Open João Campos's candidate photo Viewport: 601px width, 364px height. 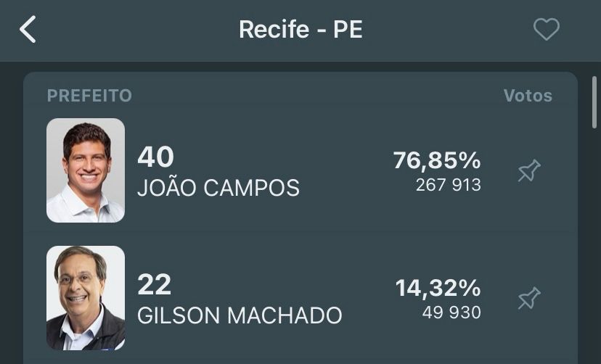point(86,170)
